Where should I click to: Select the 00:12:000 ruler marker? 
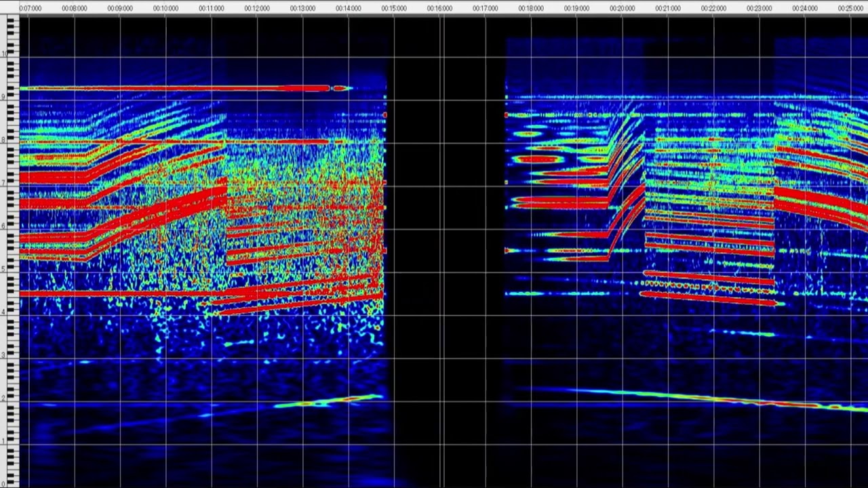click(257, 8)
